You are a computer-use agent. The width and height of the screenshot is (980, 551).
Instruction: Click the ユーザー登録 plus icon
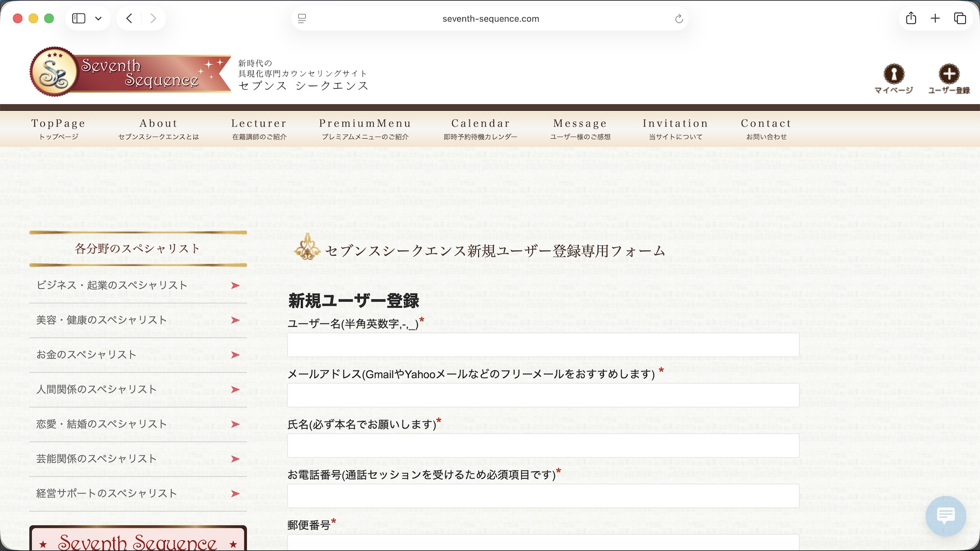[x=949, y=74]
